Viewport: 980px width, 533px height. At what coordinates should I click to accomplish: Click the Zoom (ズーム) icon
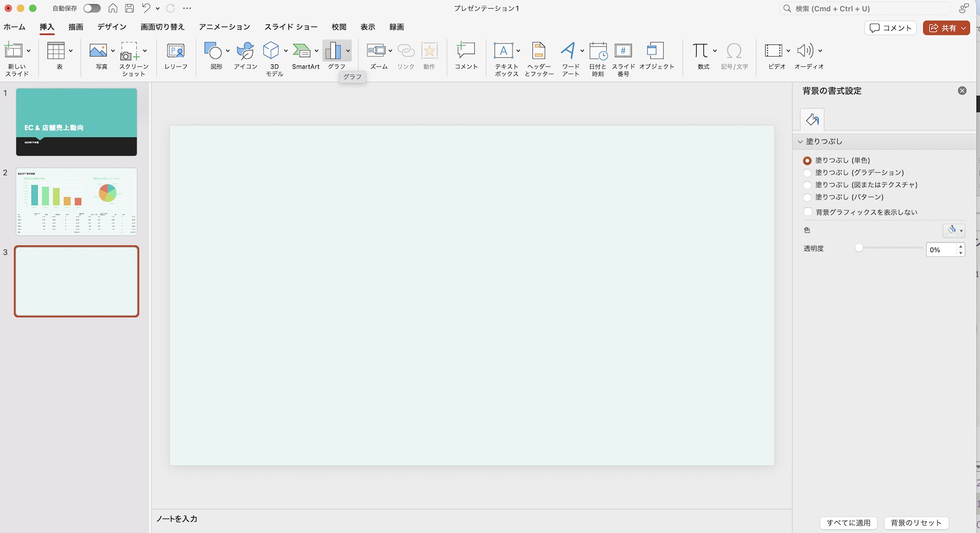pos(376,51)
